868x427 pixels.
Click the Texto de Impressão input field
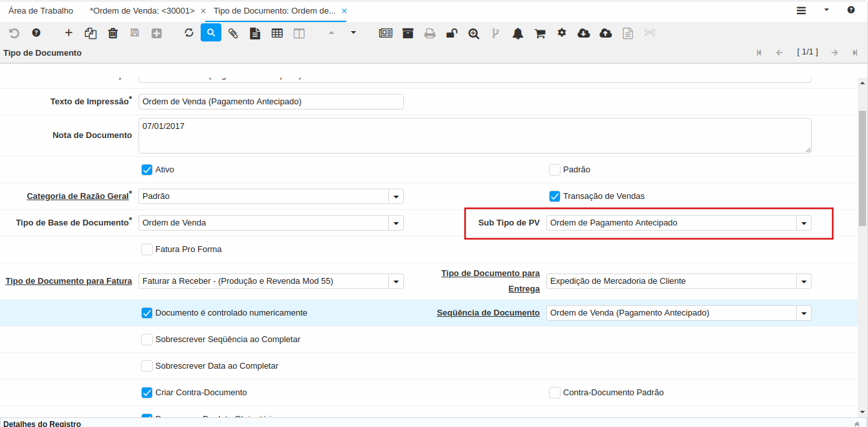pos(271,102)
